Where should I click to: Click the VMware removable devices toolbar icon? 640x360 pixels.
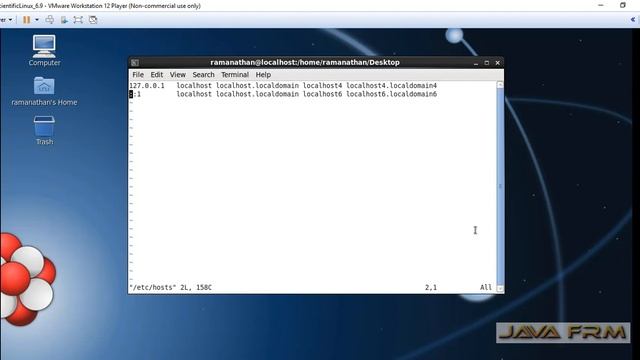coord(64,20)
